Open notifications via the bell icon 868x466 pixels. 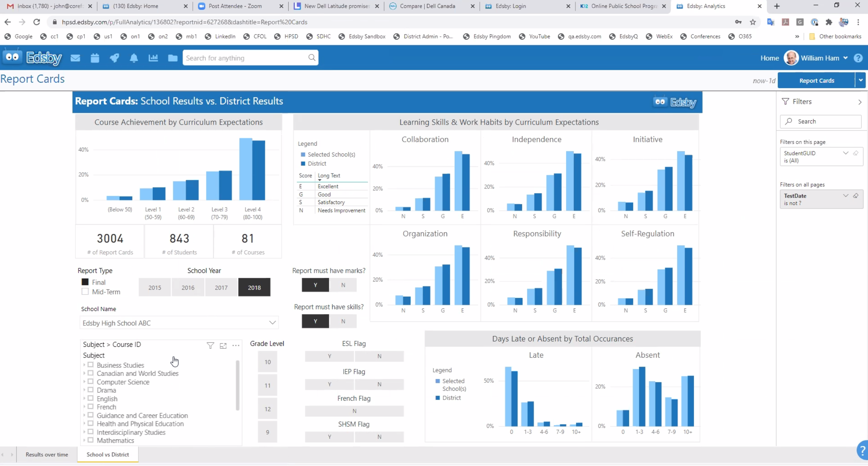[134, 57]
